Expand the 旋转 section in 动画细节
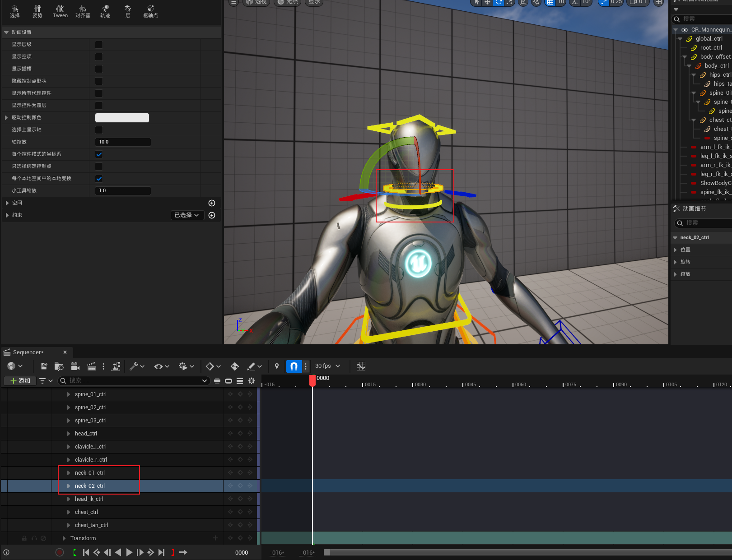The height and width of the screenshot is (560, 732). click(675, 262)
